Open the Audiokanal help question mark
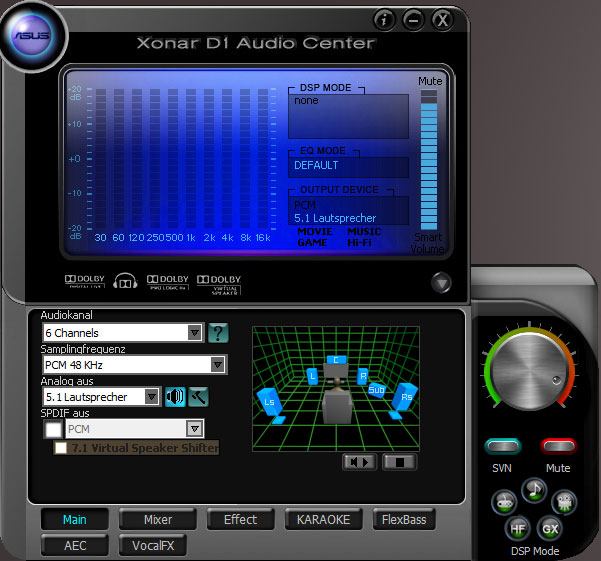 pos(218,332)
